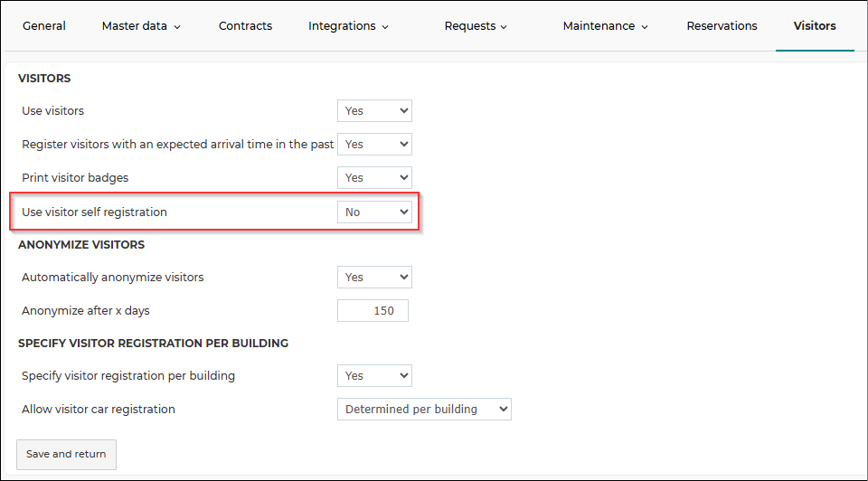Open the Requests menu
The height and width of the screenshot is (481, 868).
tap(476, 26)
